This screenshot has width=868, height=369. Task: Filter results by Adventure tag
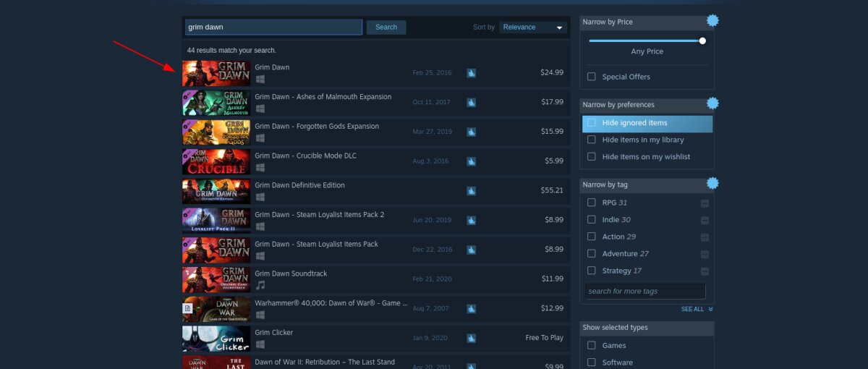tap(592, 253)
